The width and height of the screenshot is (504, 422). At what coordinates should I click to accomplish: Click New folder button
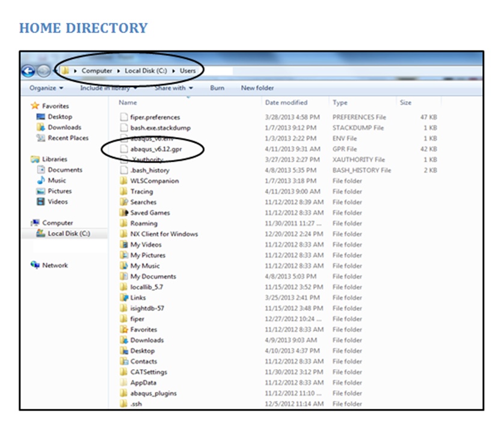[x=257, y=88]
